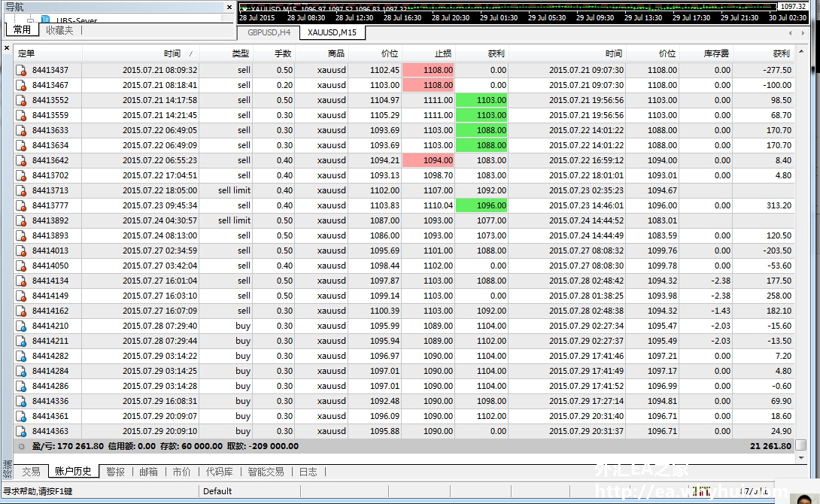Click buy order icon for ticket 84414363
The image size is (820, 504).
click(x=21, y=431)
